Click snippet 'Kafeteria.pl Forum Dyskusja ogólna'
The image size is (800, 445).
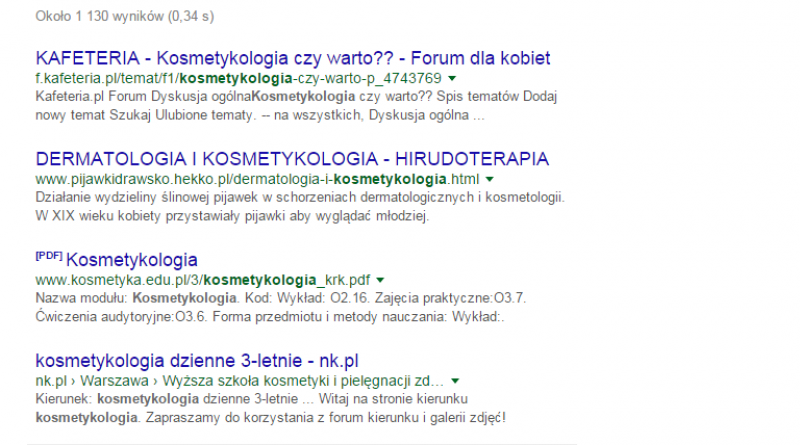(143, 96)
